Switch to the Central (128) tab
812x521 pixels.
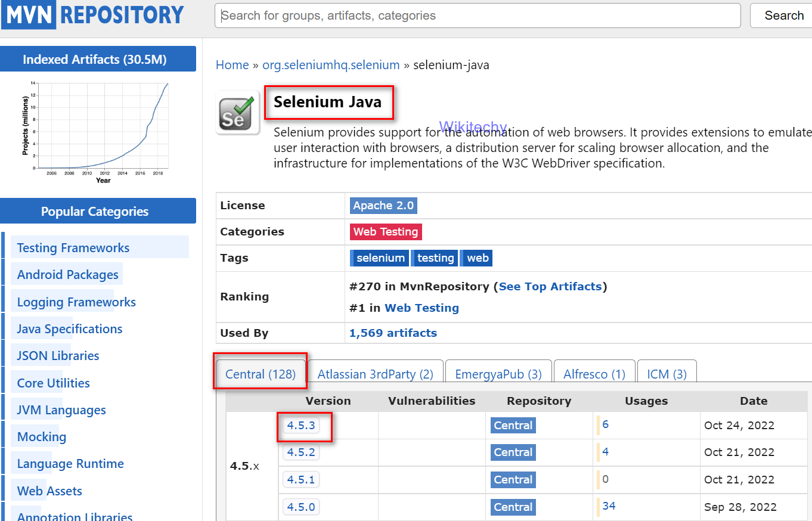(261, 374)
